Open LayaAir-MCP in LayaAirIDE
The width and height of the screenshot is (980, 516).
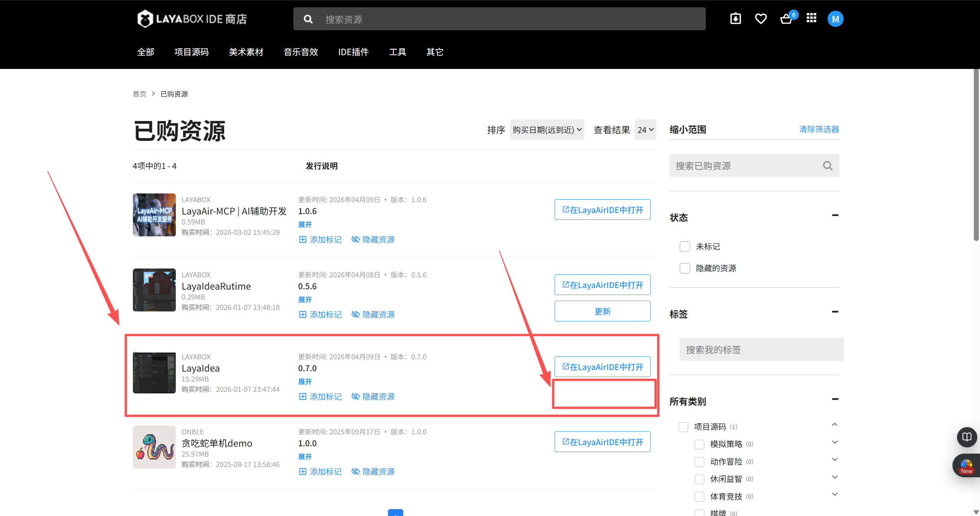point(602,210)
